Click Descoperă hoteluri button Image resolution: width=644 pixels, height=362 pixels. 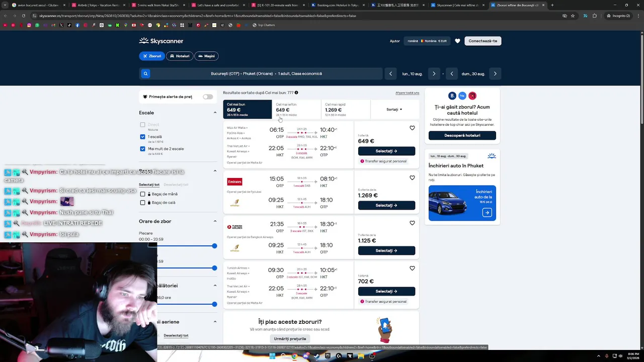tap(462, 135)
